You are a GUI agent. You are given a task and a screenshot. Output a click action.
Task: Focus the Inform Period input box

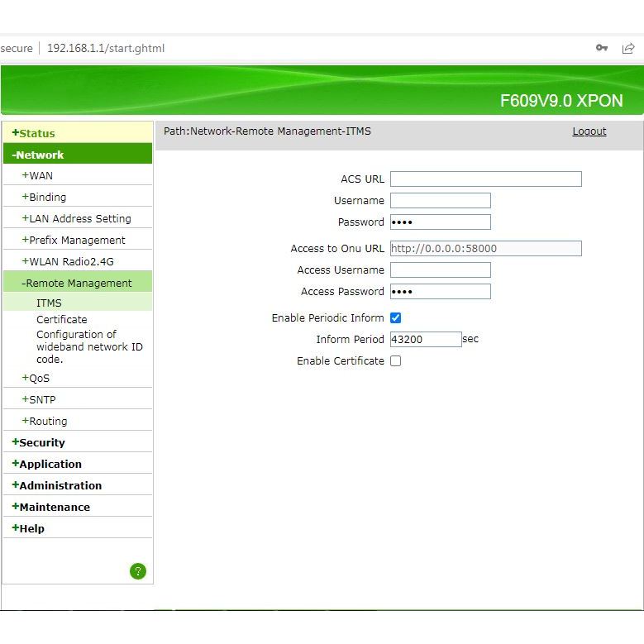pyautogui.click(x=425, y=340)
